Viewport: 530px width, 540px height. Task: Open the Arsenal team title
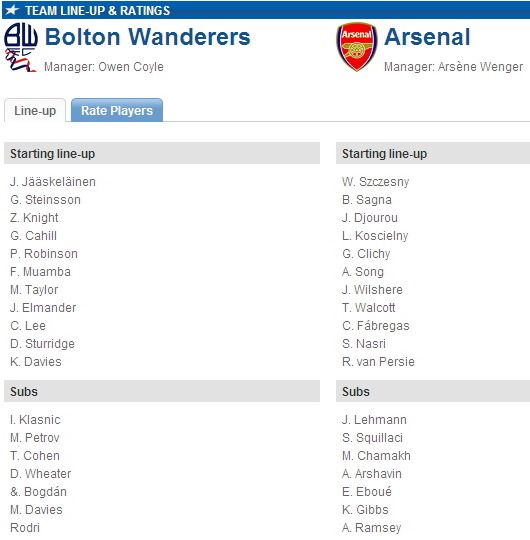click(x=427, y=37)
